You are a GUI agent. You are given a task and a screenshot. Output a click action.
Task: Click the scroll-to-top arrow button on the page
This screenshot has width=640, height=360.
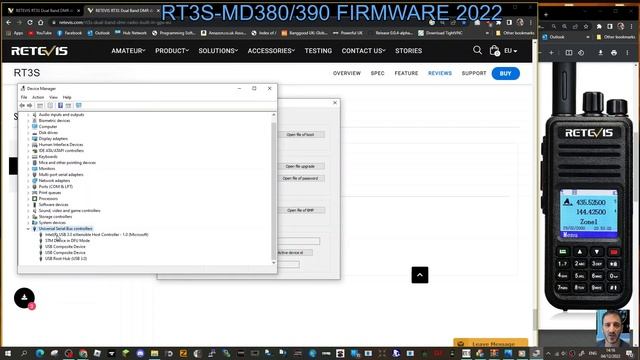(x=420, y=275)
